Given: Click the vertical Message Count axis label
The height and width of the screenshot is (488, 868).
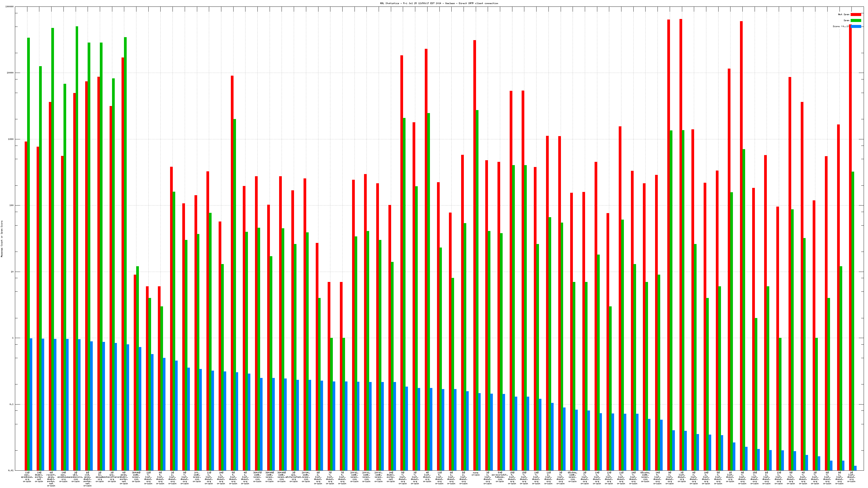Looking at the screenshot, I should (x=2, y=239).
